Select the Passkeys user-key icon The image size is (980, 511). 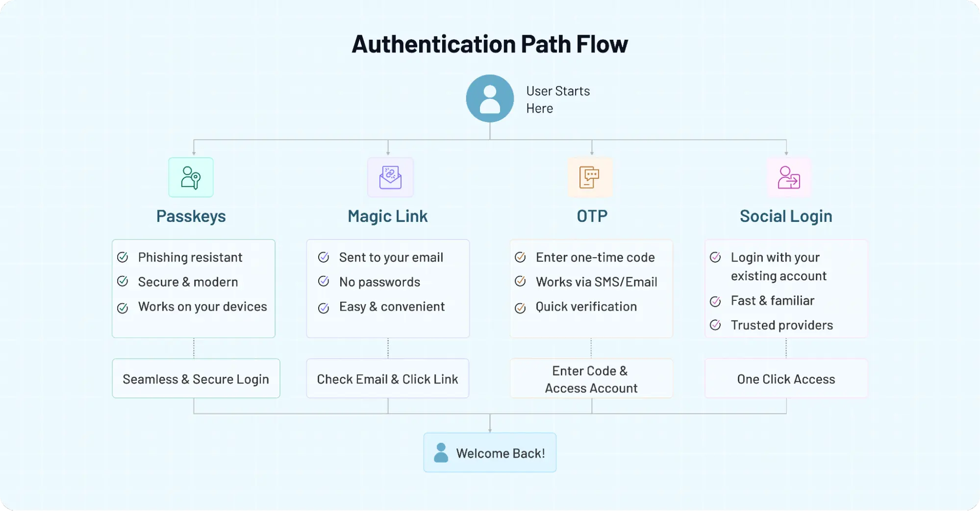[191, 177]
